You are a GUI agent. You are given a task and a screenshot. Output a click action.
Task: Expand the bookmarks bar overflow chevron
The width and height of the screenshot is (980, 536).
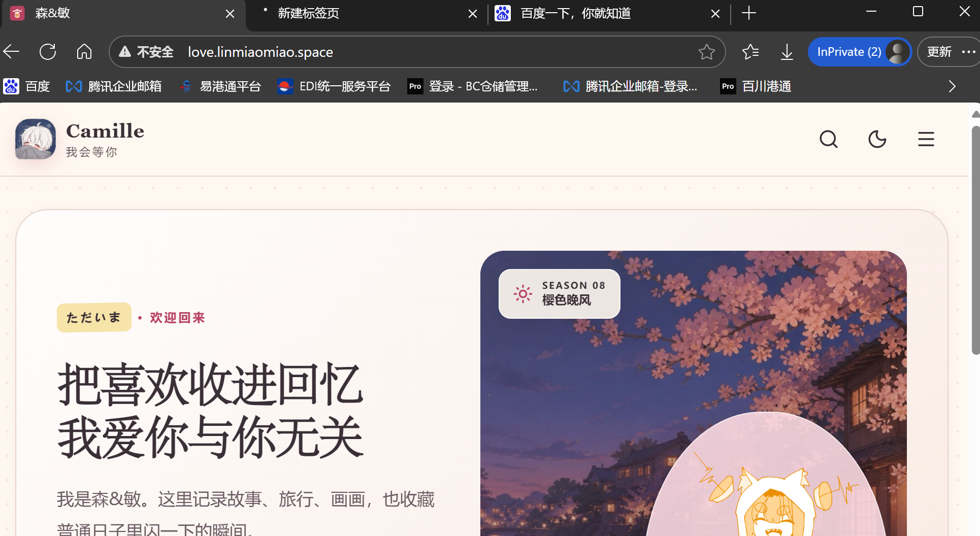point(952,86)
